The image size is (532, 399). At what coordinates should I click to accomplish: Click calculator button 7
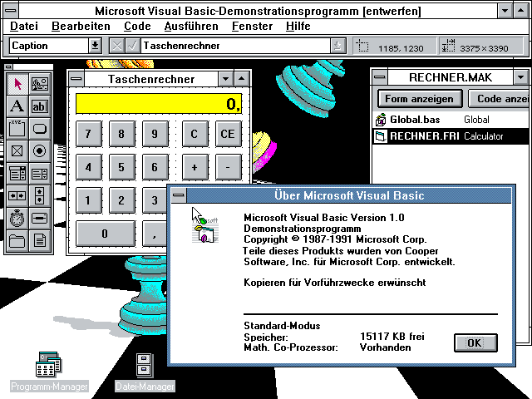[x=89, y=134]
